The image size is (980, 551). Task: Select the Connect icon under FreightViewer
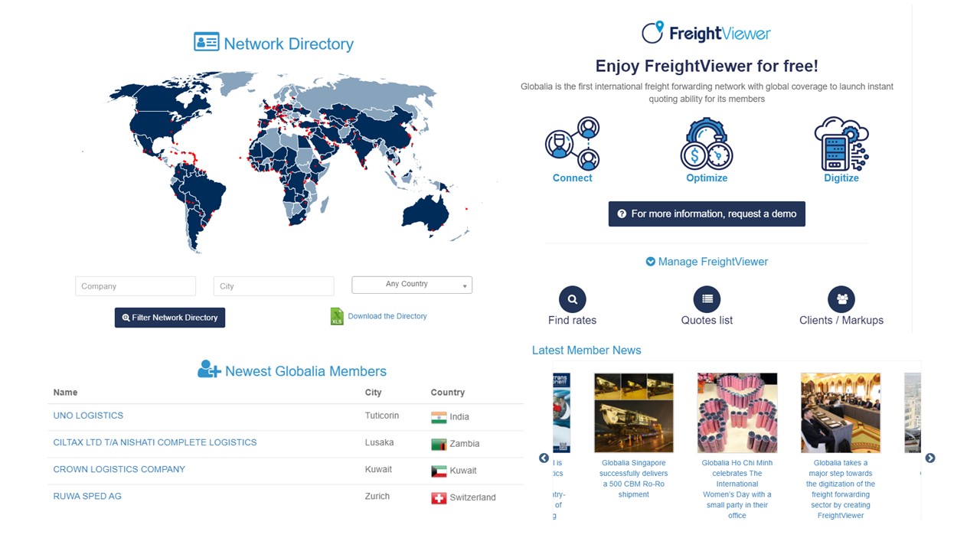click(573, 144)
